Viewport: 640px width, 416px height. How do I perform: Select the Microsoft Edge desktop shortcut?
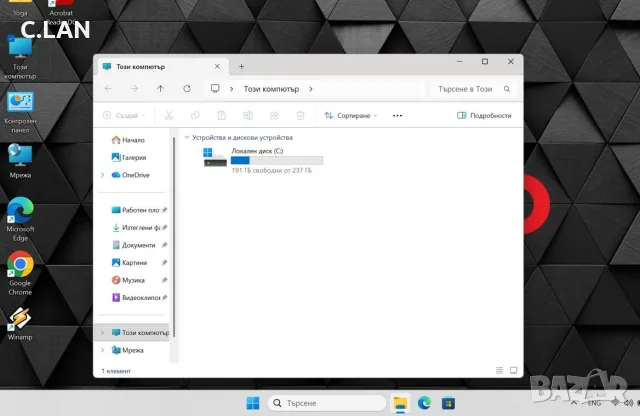tap(20, 219)
